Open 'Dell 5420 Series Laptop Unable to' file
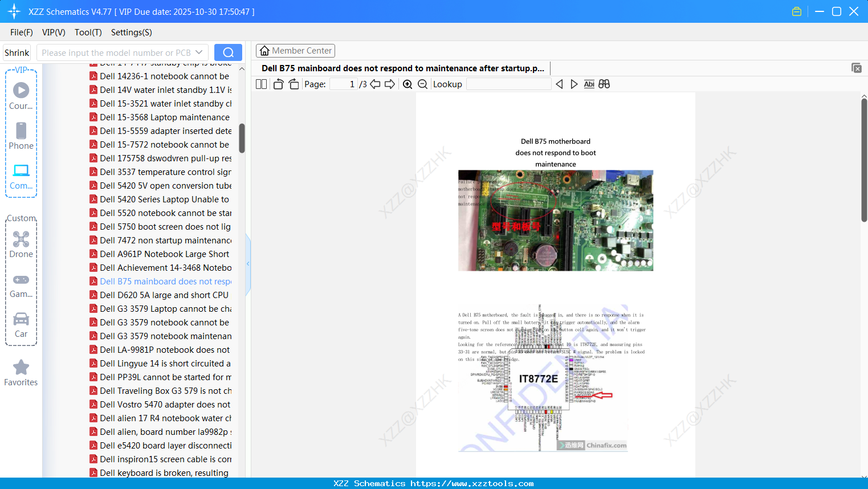This screenshot has height=489, width=868. point(161,199)
